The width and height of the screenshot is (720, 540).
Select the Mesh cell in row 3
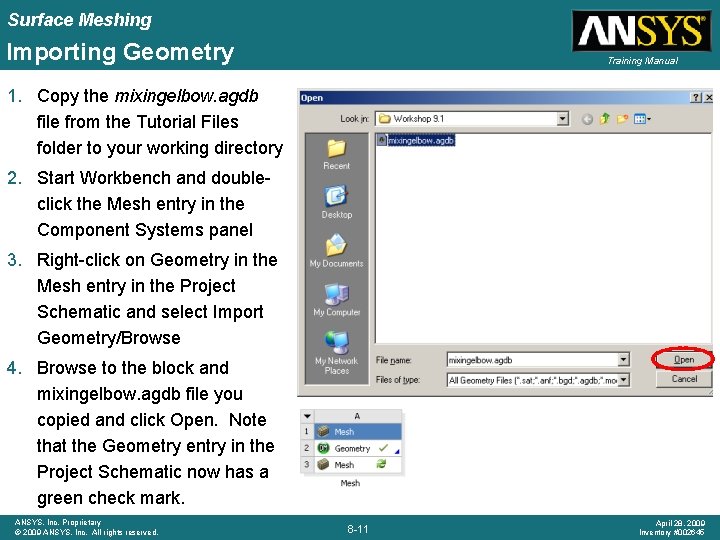(x=358, y=465)
